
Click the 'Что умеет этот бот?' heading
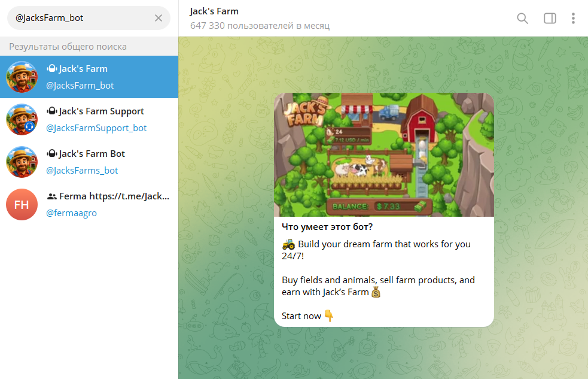coord(327,227)
